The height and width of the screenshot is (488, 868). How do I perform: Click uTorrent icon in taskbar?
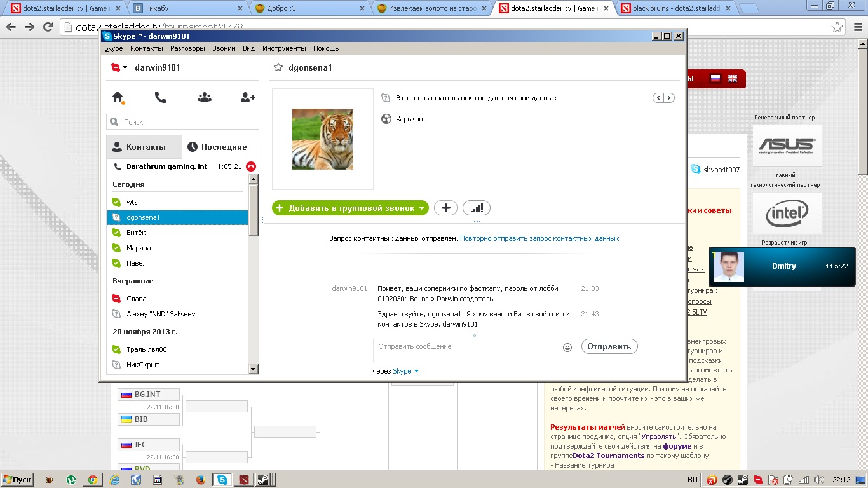click(72, 480)
